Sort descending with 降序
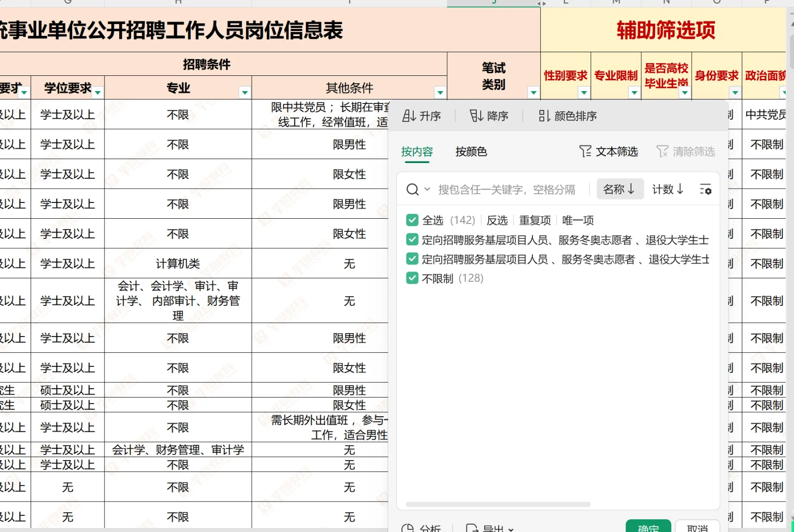This screenshot has height=532, width=794. coord(489,116)
